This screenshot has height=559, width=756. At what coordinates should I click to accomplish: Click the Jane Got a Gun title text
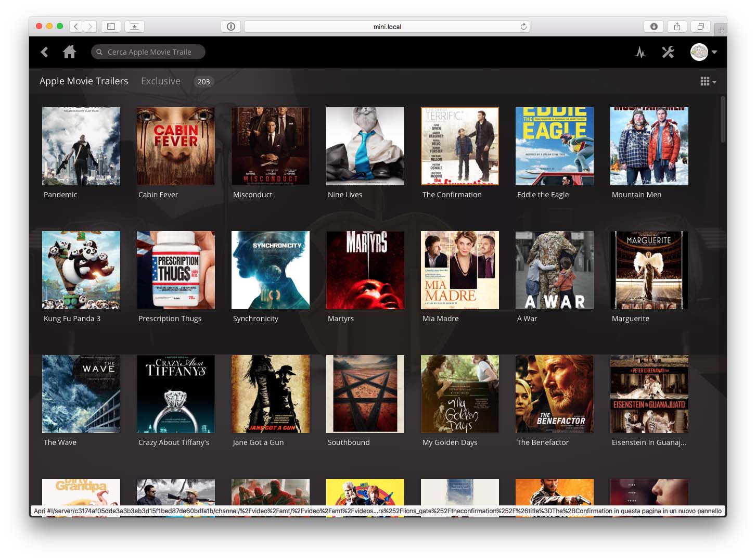pyautogui.click(x=259, y=442)
